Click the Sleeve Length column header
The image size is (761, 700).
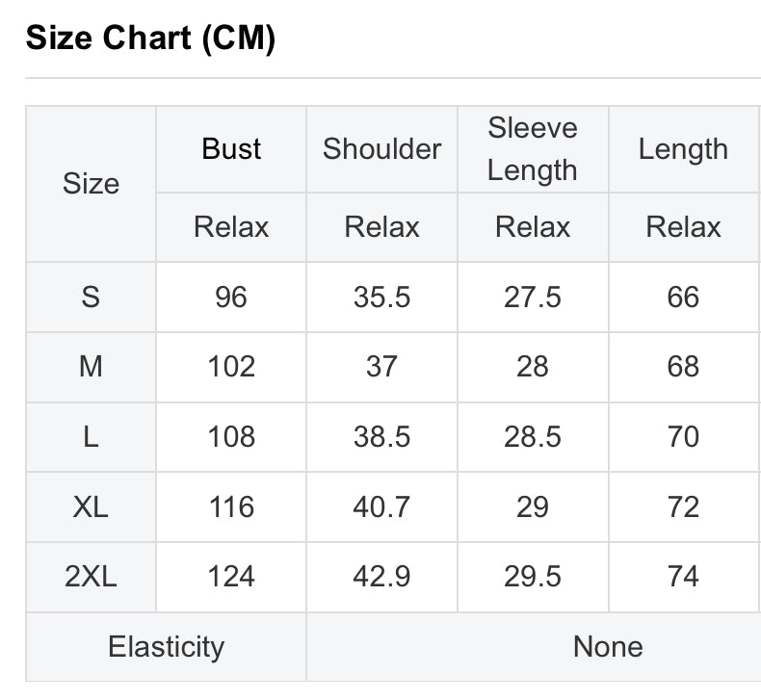(x=533, y=149)
